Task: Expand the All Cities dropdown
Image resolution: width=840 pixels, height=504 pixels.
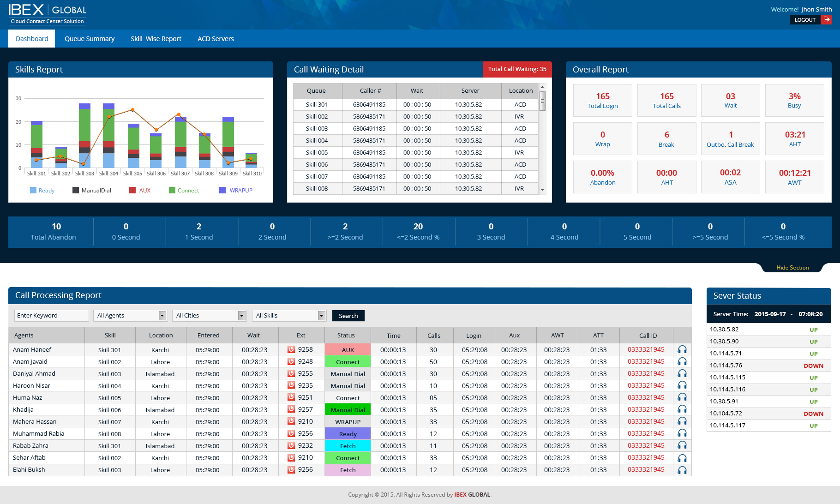Action: point(210,316)
